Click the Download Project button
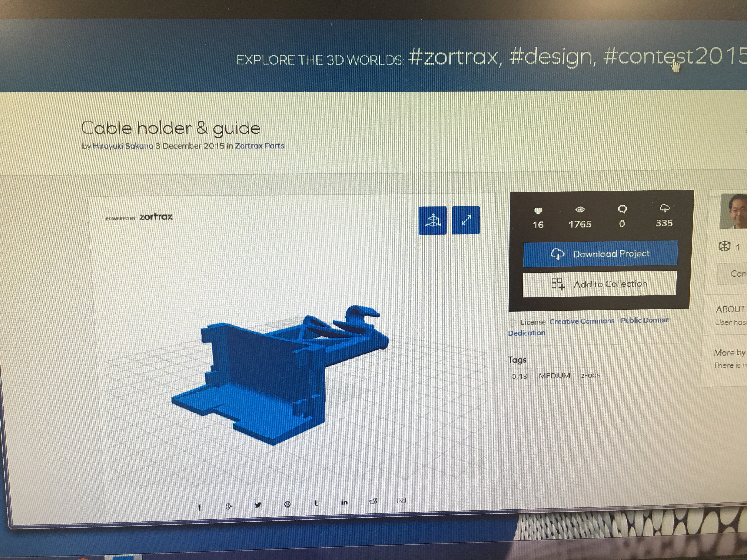This screenshot has width=747, height=560. pyautogui.click(x=600, y=254)
